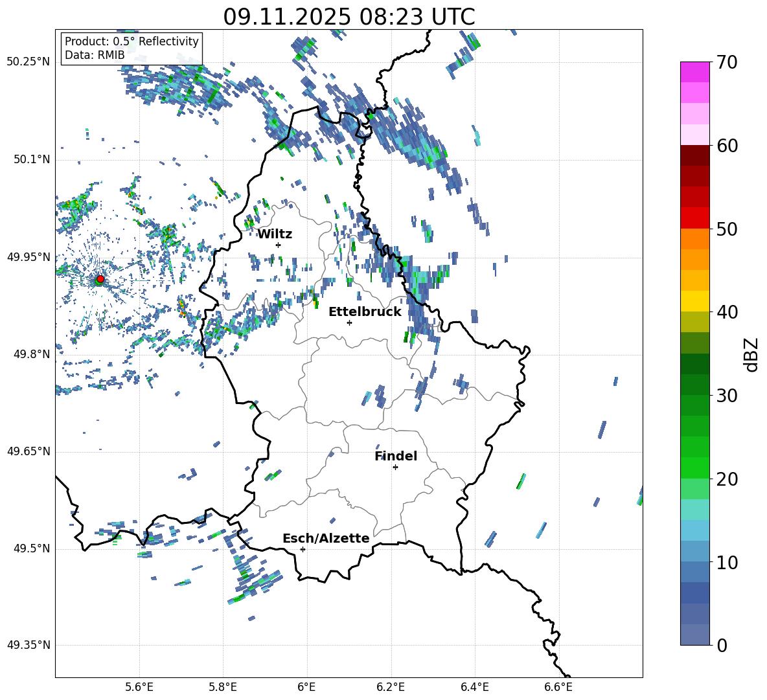The height and width of the screenshot is (700, 767).
Task: Click the 70 label on colorbar
Action: [727, 62]
